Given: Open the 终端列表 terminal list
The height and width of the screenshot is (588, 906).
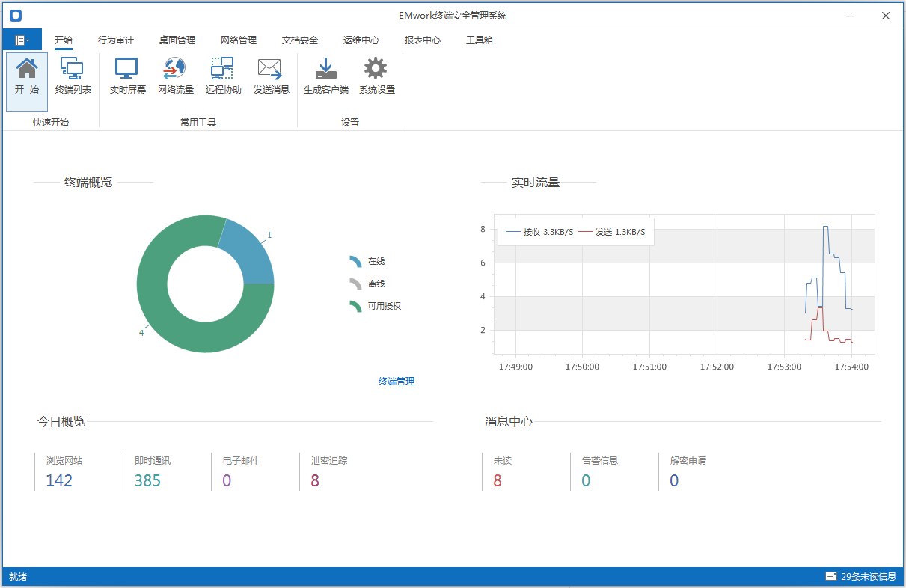Looking at the screenshot, I should coord(73,77).
